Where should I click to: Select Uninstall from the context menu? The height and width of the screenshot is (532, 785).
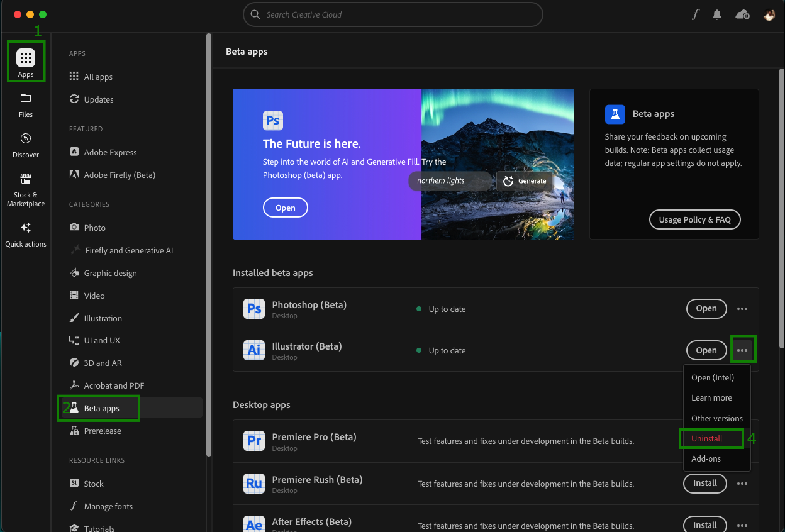pos(707,438)
